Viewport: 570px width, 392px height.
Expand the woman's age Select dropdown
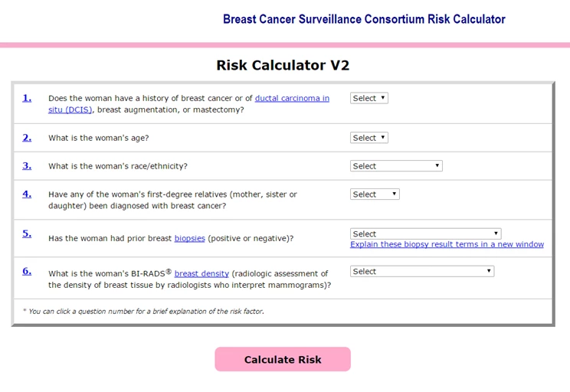[369, 138]
